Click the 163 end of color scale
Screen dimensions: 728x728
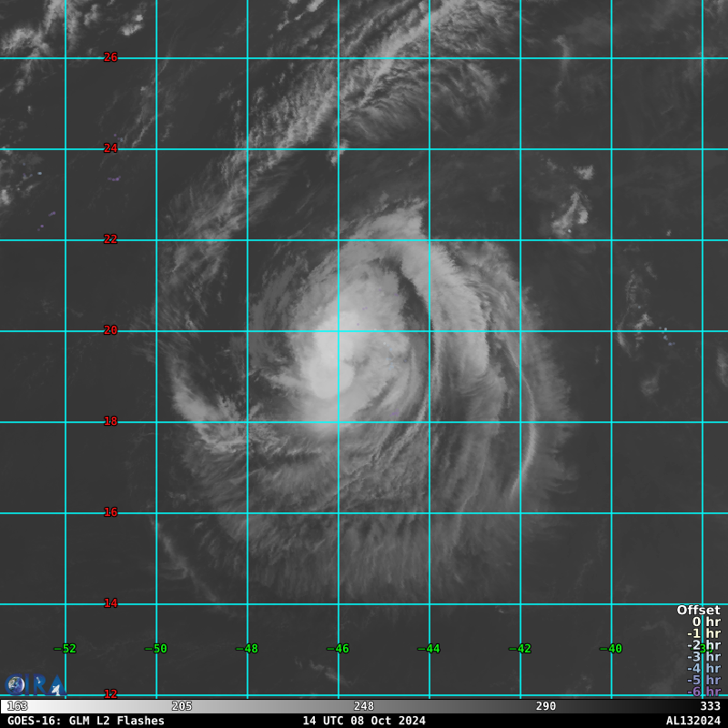[x=17, y=707]
